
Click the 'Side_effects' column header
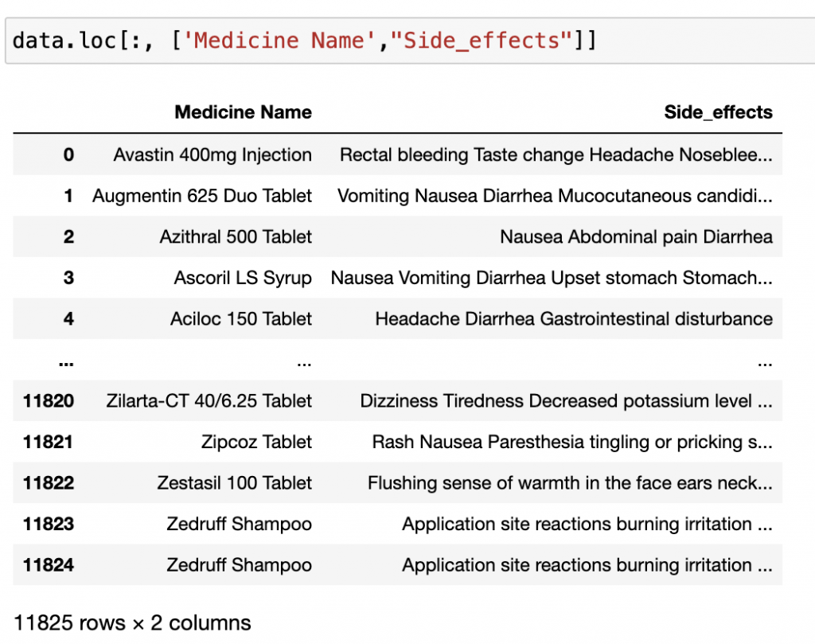click(x=718, y=112)
